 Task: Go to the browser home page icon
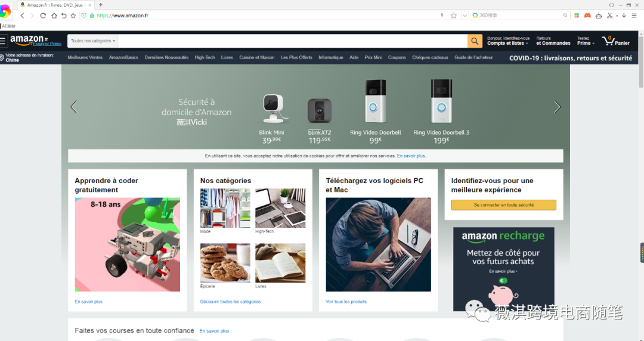[54, 15]
